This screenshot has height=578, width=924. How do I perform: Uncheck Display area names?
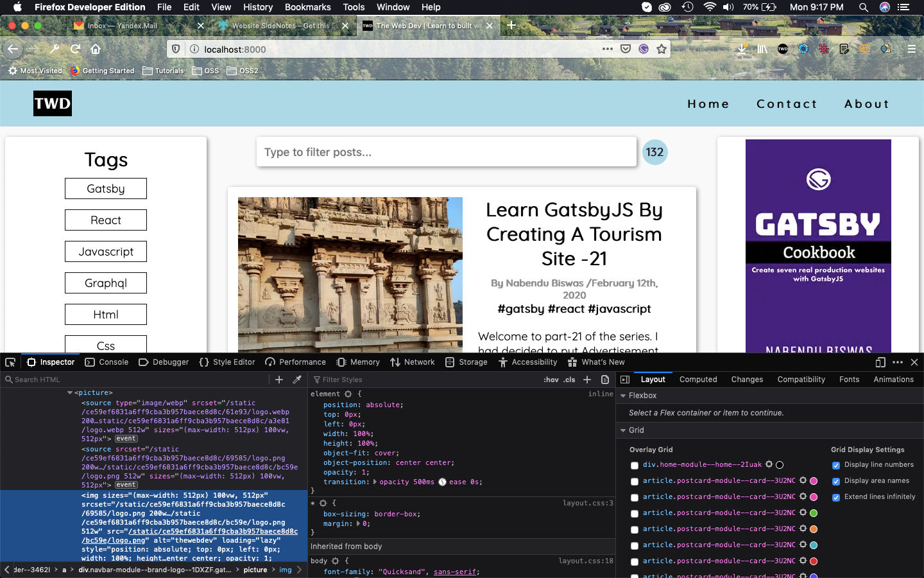(x=836, y=482)
